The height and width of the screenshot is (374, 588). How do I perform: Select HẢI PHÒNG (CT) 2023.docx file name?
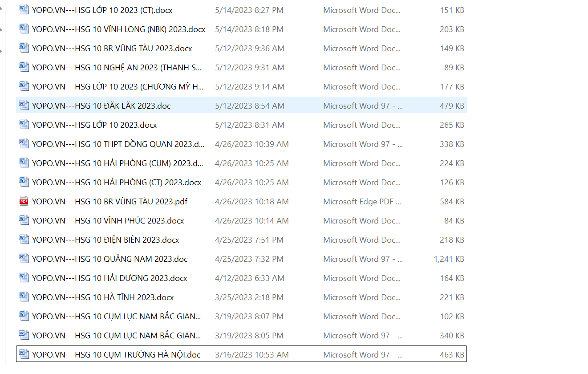coord(117,183)
